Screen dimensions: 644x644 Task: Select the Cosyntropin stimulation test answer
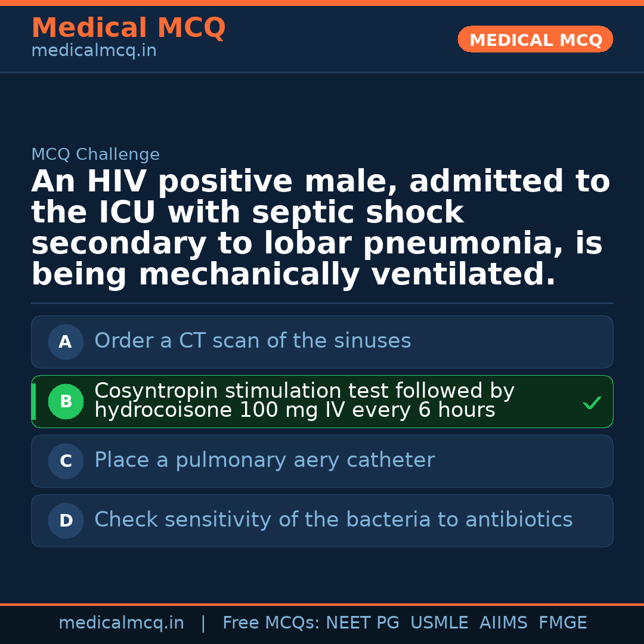304,401
